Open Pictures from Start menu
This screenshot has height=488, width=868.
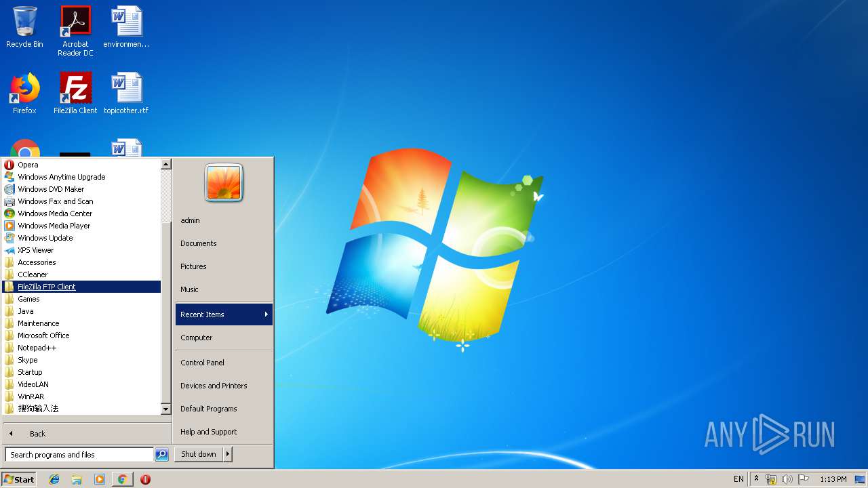click(224, 266)
